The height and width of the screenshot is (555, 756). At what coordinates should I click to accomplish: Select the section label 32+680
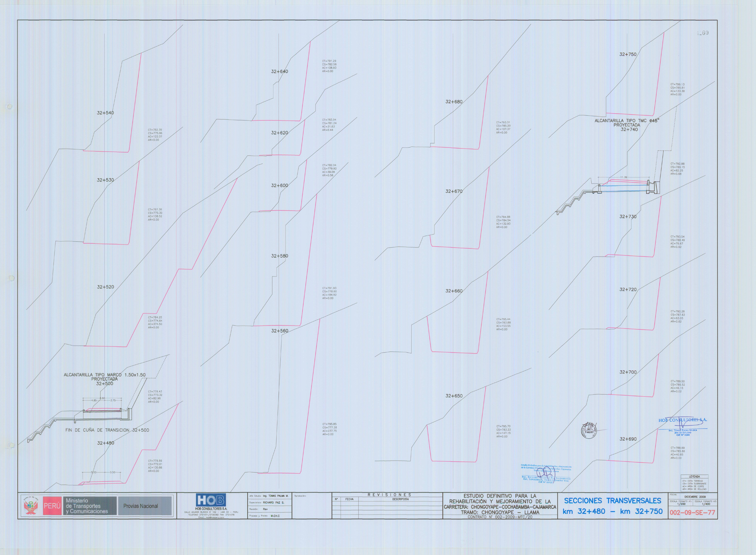[x=454, y=102]
